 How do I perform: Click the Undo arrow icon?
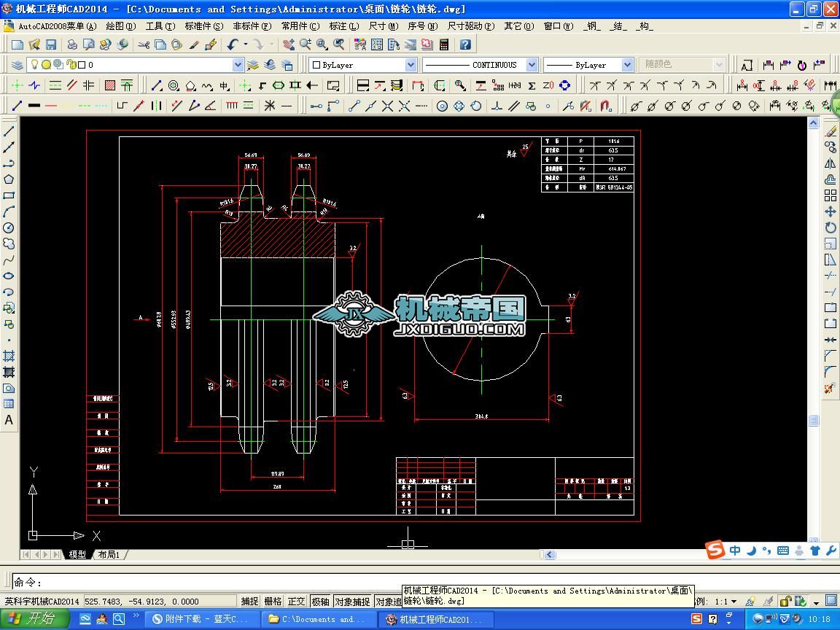232,44
